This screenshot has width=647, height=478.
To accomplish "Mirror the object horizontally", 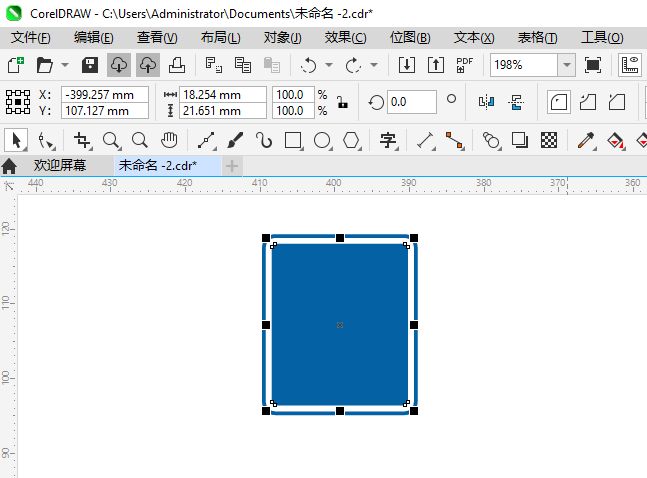I will click(x=486, y=102).
